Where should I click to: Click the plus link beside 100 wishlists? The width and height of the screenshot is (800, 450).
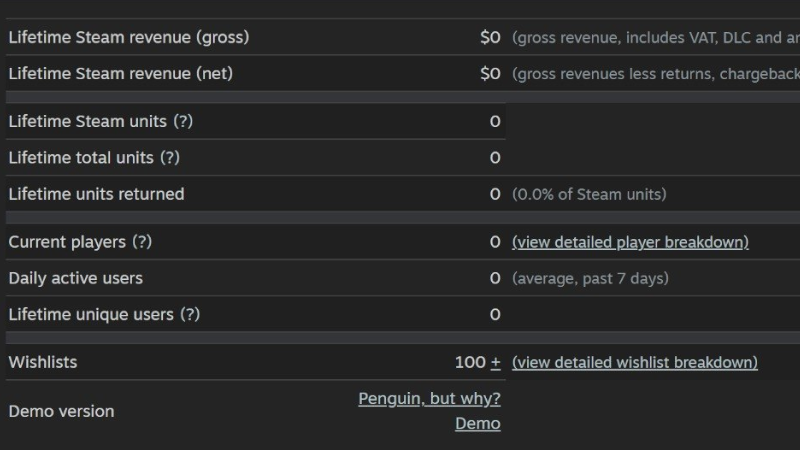pyautogui.click(x=495, y=362)
